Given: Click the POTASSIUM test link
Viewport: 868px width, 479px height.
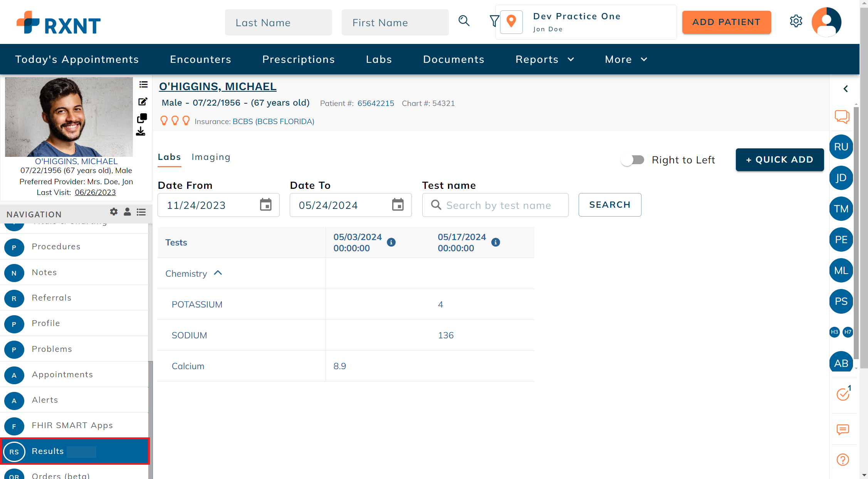Looking at the screenshot, I should [x=197, y=304].
